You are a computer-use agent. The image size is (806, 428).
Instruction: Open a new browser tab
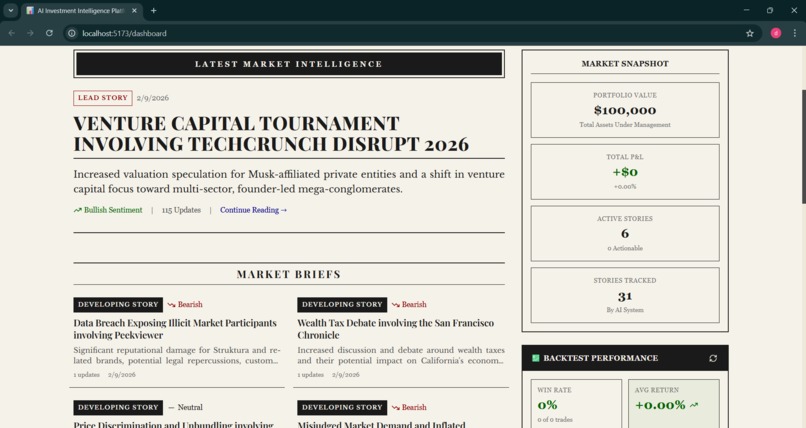[x=154, y=10]
